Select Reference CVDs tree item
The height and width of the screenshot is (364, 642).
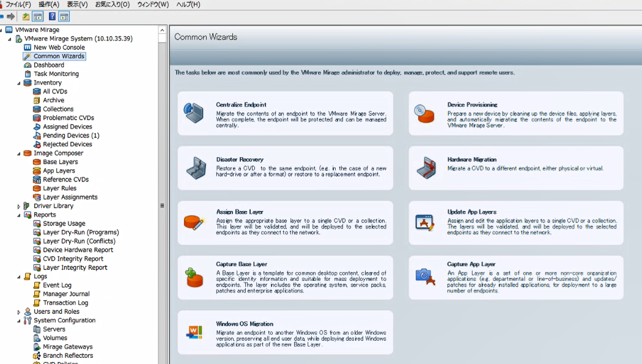pos(65,180)
